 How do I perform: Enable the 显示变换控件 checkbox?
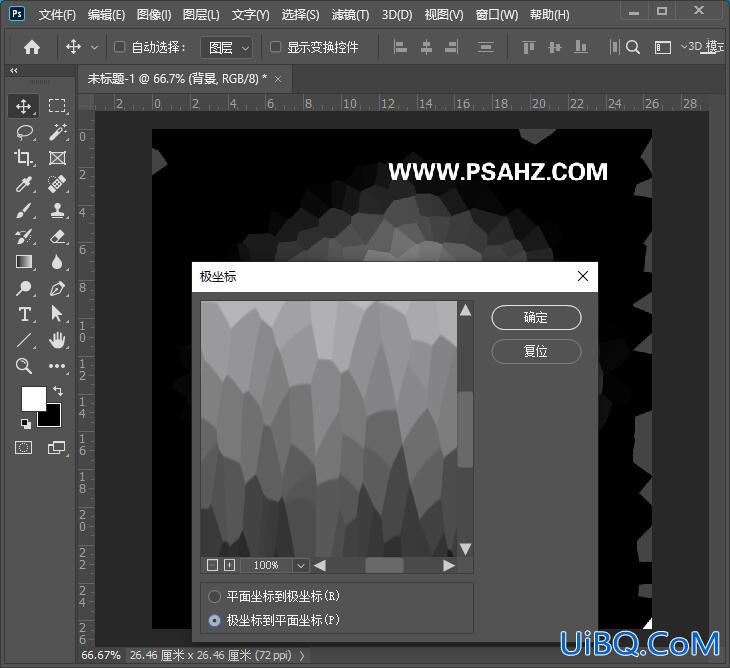tap(276, 47)
